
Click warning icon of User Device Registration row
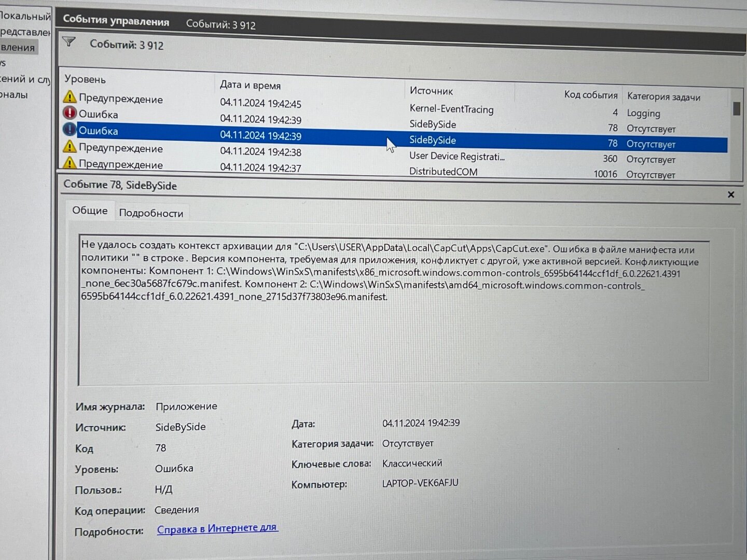click(x=70, y=147)
